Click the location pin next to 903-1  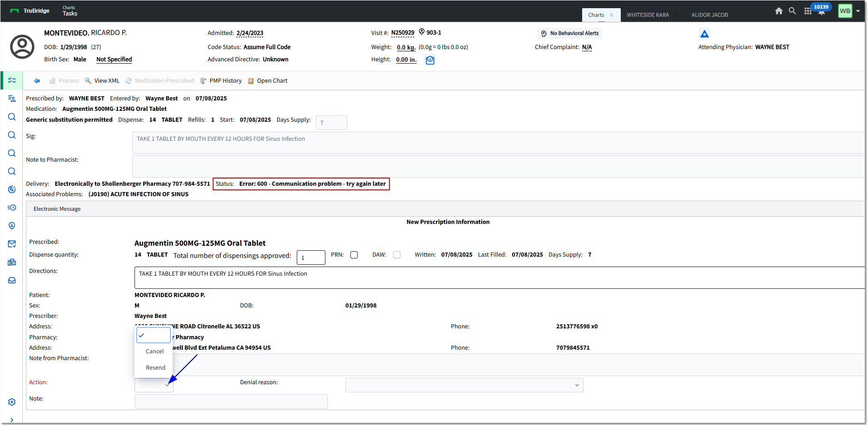422,32
